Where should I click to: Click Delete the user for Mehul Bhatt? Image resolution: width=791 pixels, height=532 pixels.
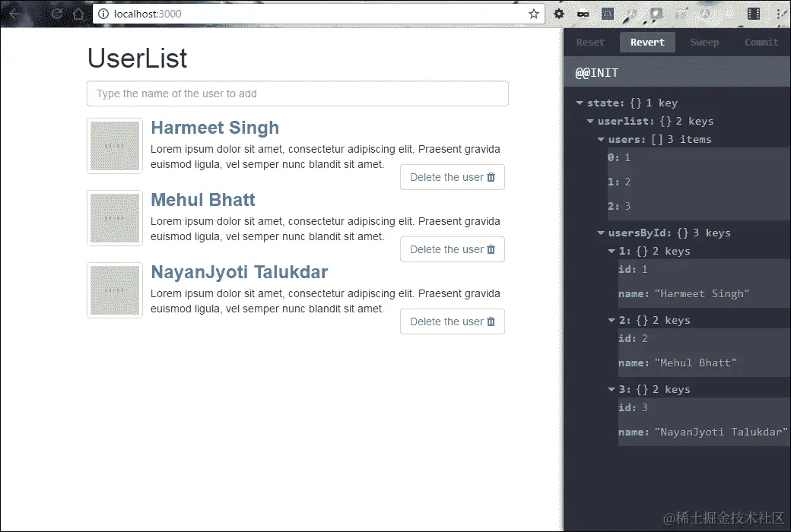pyautogui.click(x=453, y=249)
